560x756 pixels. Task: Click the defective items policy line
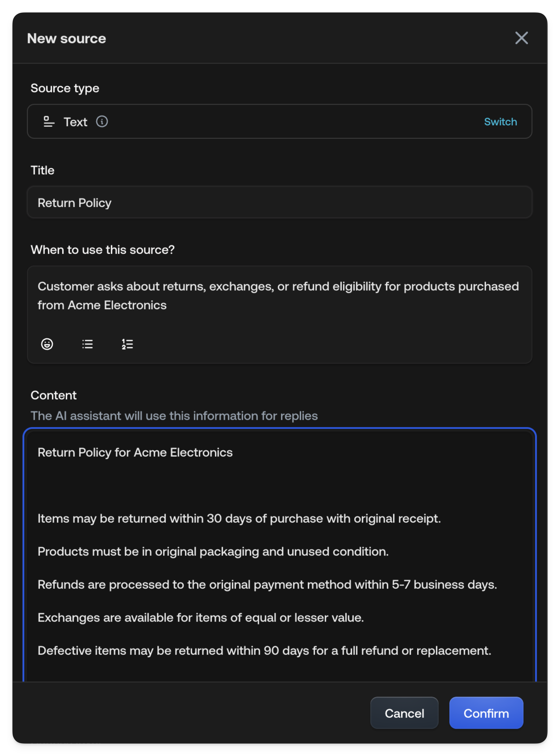click(x=264, y=651)
